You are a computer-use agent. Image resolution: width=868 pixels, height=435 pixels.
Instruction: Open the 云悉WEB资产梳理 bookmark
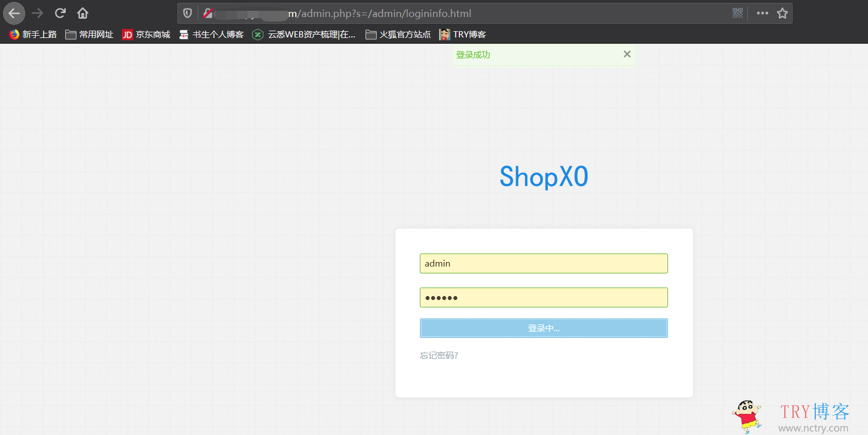(304, 35)
